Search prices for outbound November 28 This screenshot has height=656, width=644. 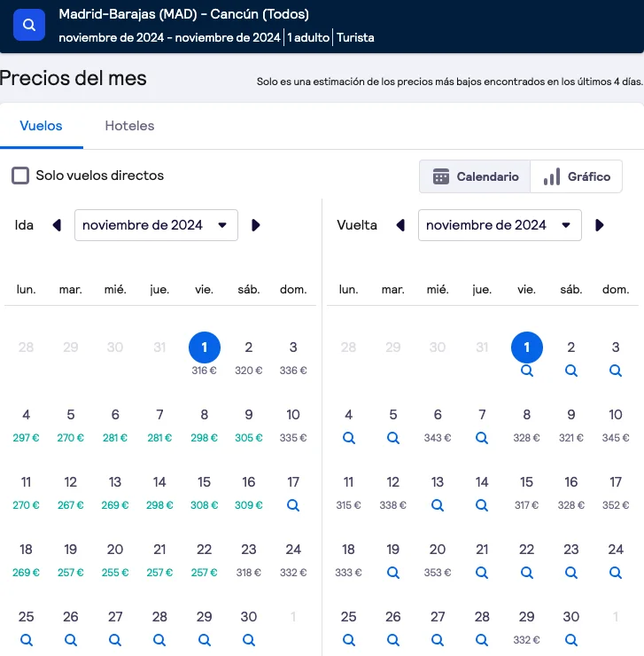pos(159,640)
